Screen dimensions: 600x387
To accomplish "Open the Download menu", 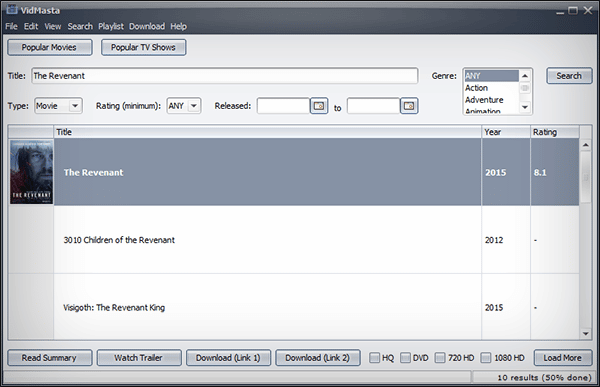I will pyautogui.click(x=147, y=26).
